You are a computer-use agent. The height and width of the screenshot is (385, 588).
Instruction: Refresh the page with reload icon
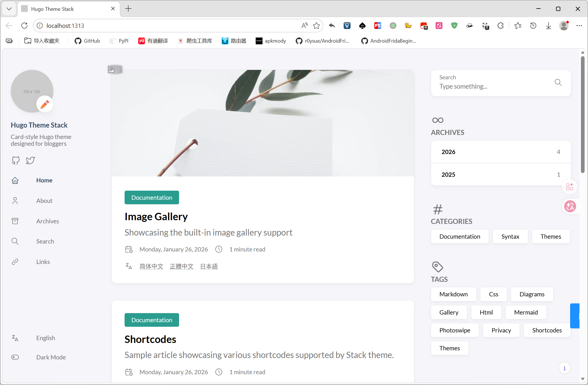[x=24, y=26]
